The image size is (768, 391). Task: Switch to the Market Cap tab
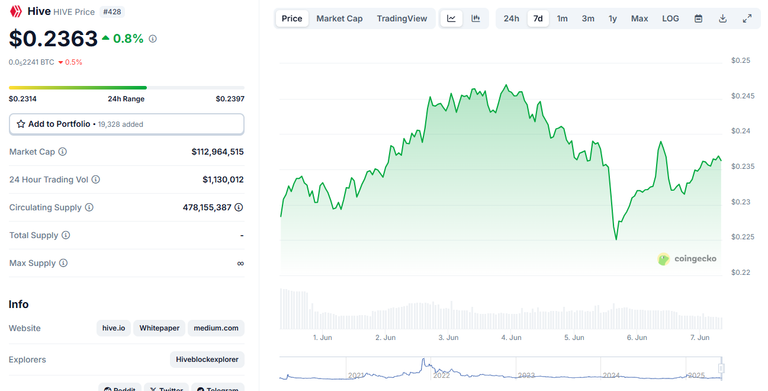click(339, 19)
